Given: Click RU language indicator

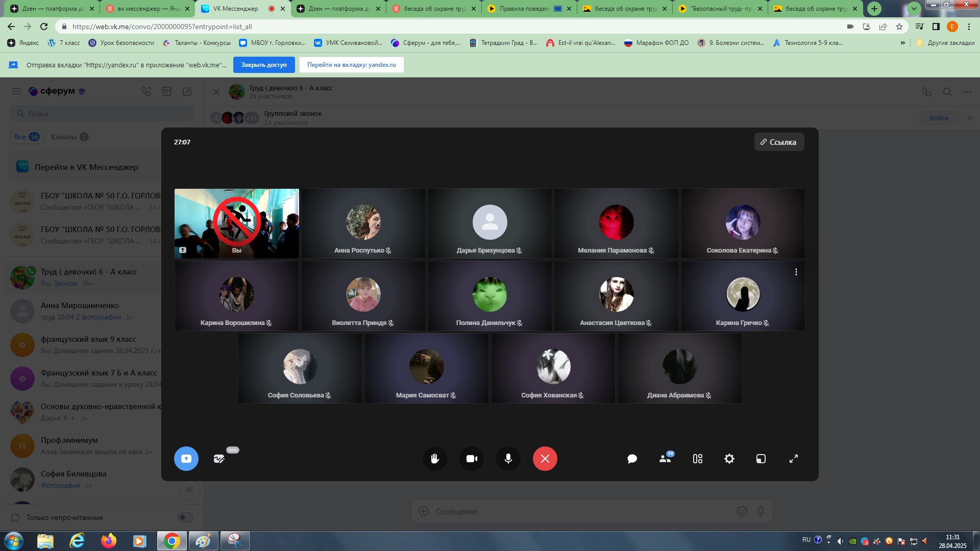Looking at the screenshot, I should click(806, 540).
